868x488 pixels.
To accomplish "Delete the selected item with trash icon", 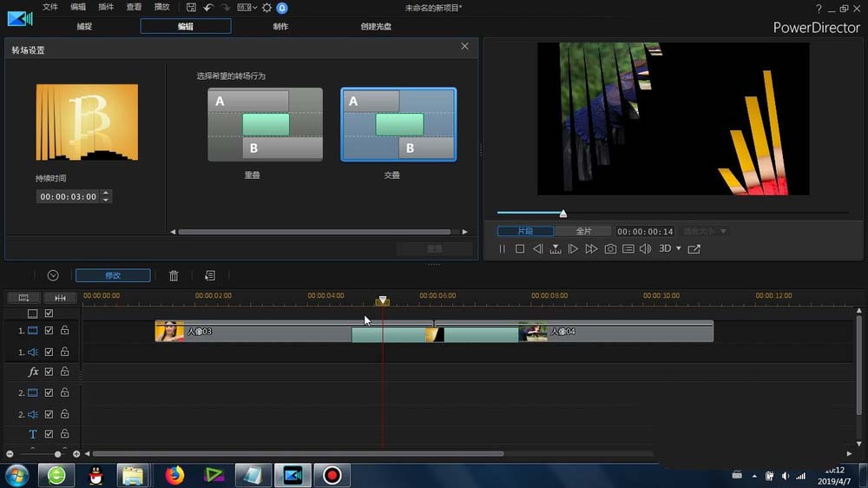I will pos(174,275).
